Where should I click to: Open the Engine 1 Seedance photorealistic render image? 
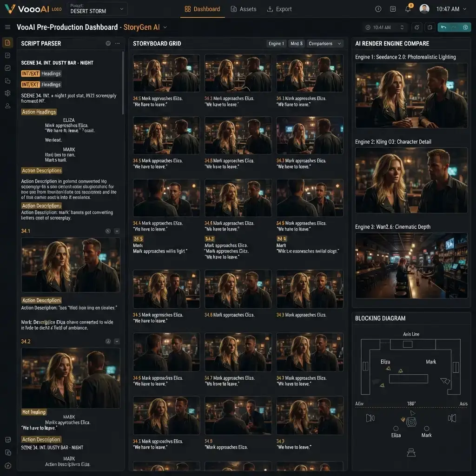[411, 95]
